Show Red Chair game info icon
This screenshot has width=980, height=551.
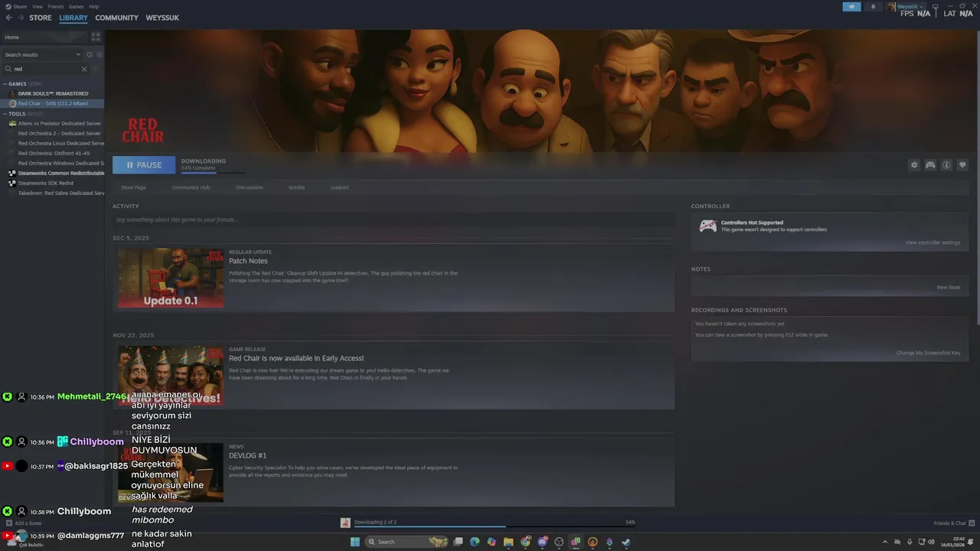pos(946,165)
